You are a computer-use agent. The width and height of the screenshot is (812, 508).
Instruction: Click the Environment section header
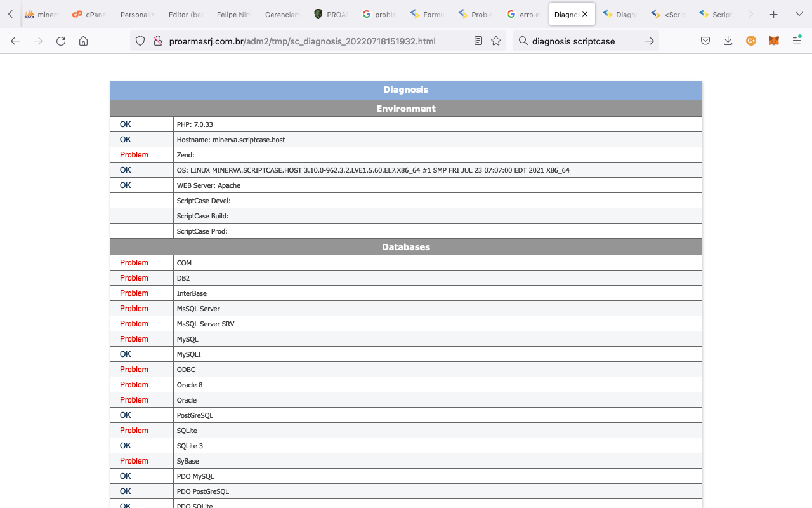click(x=406, y=109)
